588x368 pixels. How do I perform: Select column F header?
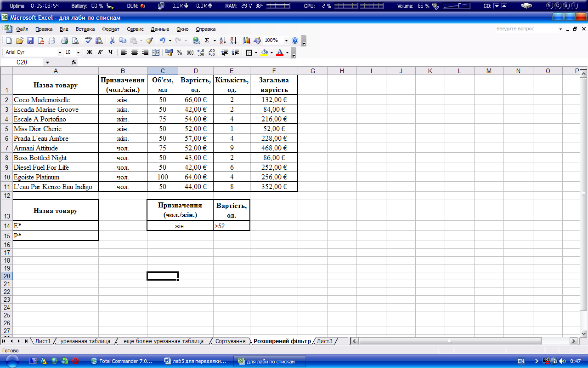click(274, 71)
